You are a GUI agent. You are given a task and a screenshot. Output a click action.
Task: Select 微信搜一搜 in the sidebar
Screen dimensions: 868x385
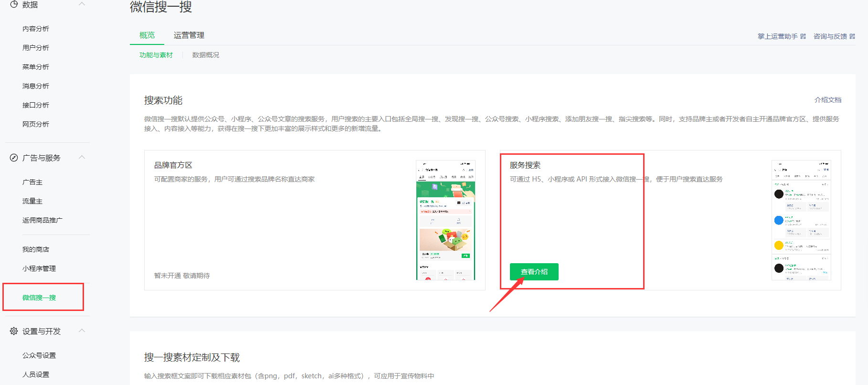pos(39,298)
